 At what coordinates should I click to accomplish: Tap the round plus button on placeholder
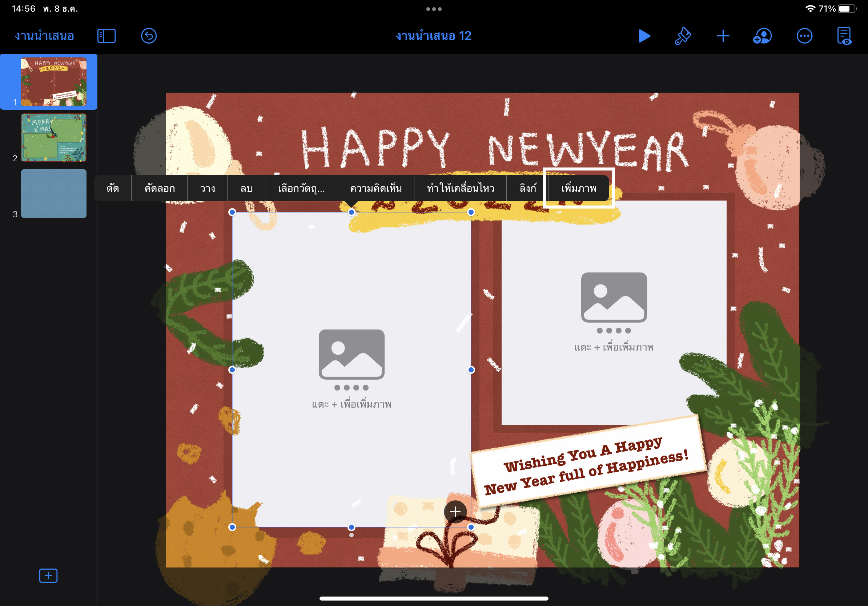455,512
